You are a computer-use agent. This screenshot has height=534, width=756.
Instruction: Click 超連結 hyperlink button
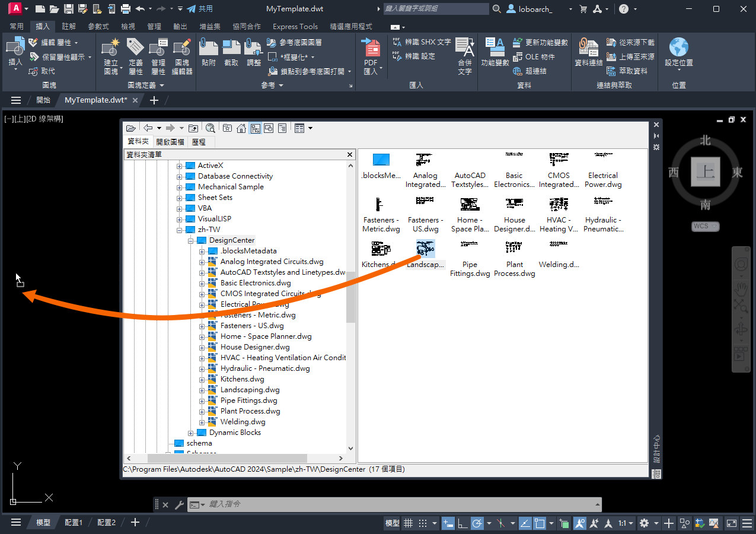coord(530,71)
